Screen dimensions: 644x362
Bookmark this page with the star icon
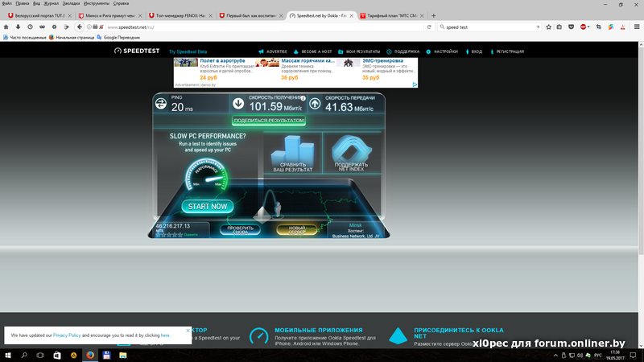point(549,27)
